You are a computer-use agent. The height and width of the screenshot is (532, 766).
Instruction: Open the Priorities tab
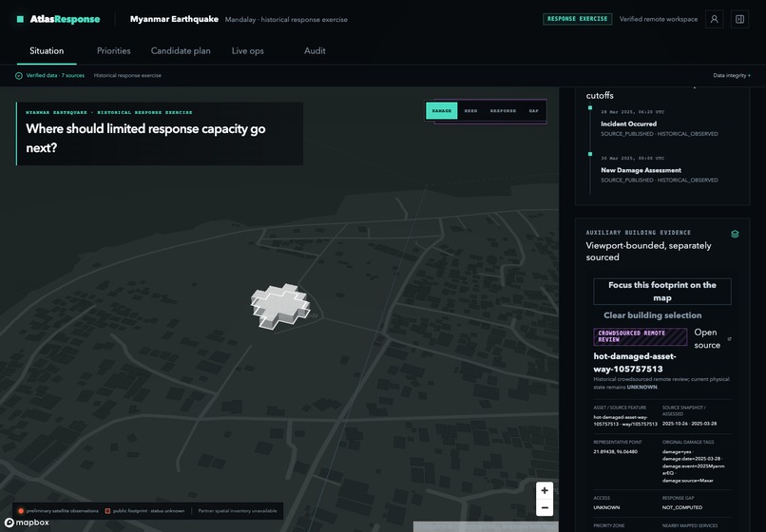coord(113,50)
